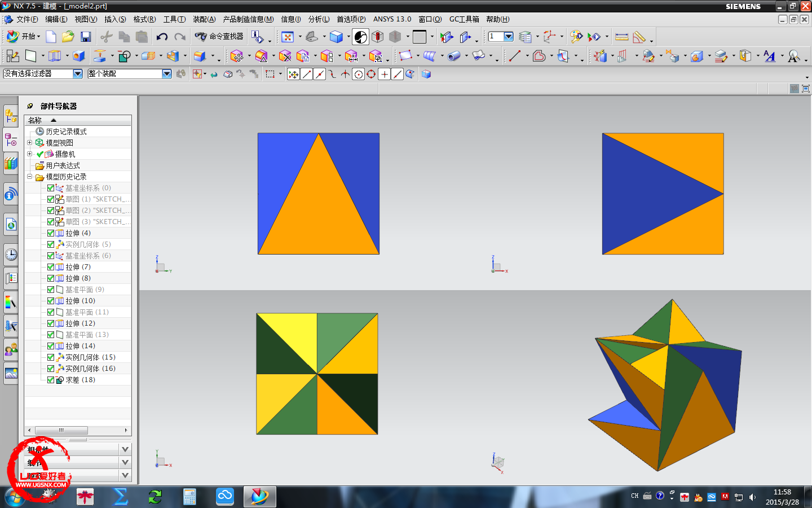Open a file with the folder icon

pyautogui.click(x=68, y=37)
